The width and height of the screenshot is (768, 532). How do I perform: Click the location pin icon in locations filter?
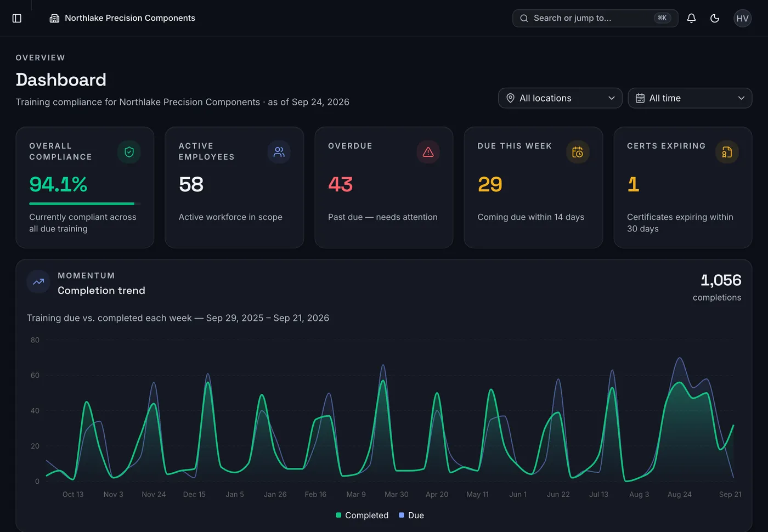pyautogui.click(x=510, y=98)
